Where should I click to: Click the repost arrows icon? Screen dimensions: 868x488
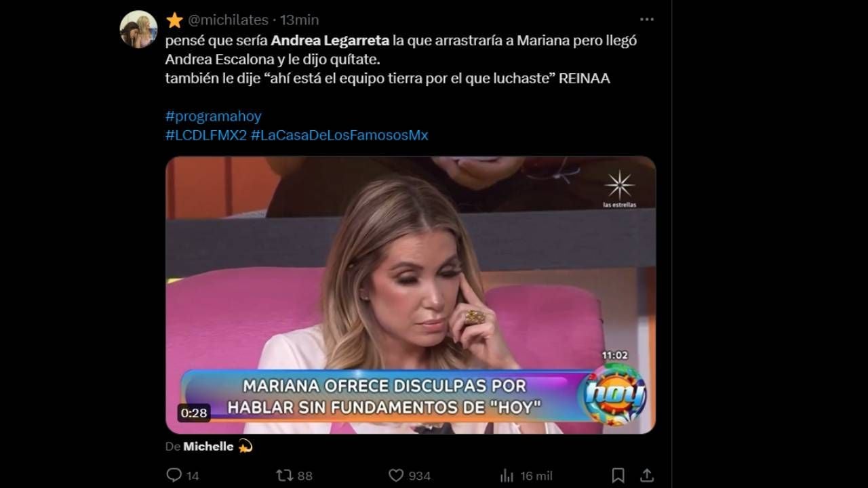pos(285,475)
